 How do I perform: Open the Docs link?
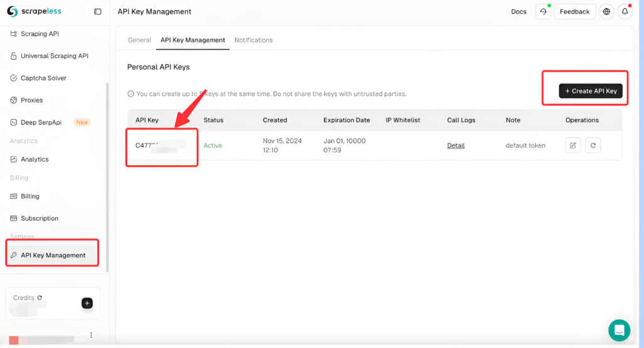coord(519,12)
